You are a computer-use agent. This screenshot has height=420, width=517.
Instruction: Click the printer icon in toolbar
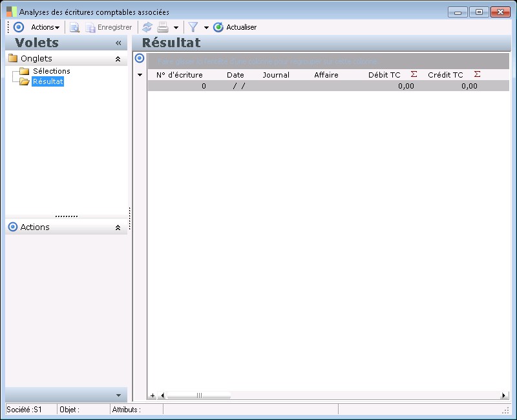pos(163,27)
